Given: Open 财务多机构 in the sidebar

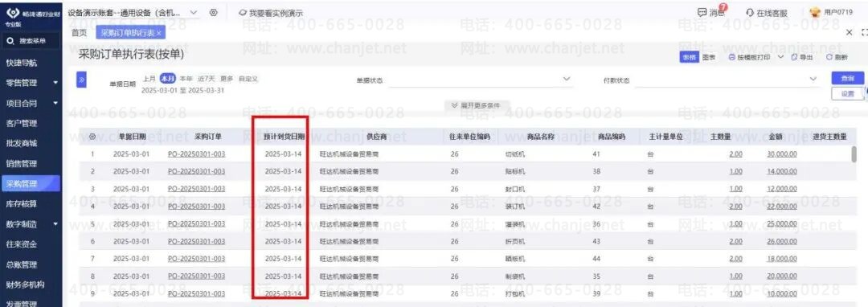Looking at the screenshot, I should 26,284.
